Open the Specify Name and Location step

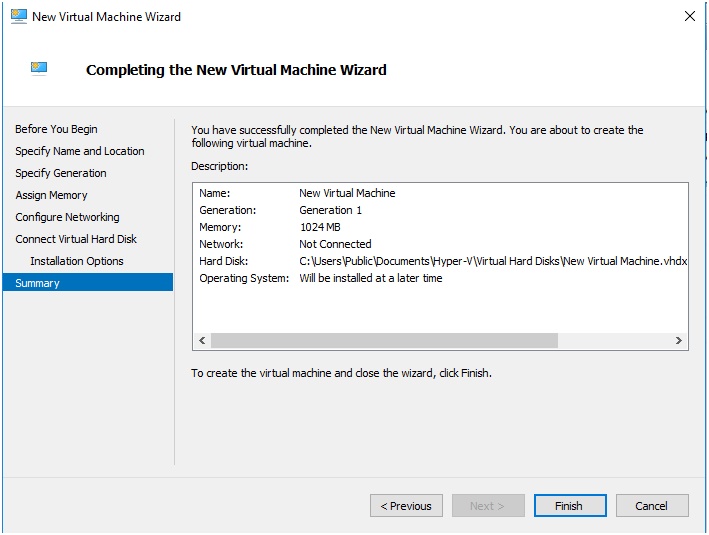click(80, 151)
